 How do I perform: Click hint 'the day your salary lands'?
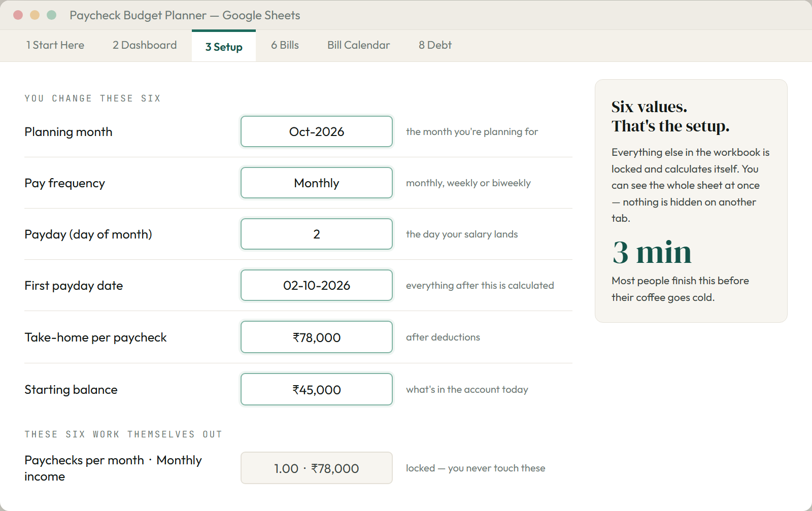tap(462, 234)
